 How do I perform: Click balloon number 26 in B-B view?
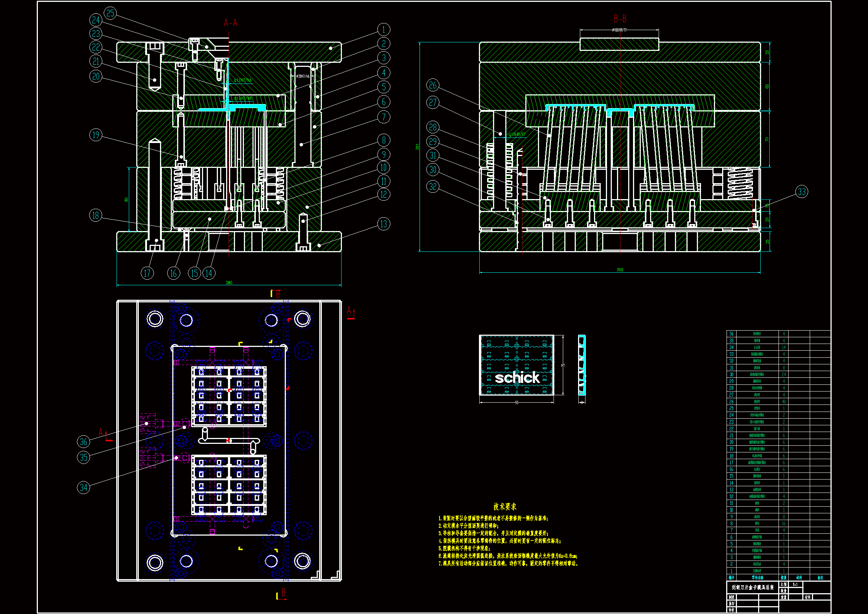point(433,85)
